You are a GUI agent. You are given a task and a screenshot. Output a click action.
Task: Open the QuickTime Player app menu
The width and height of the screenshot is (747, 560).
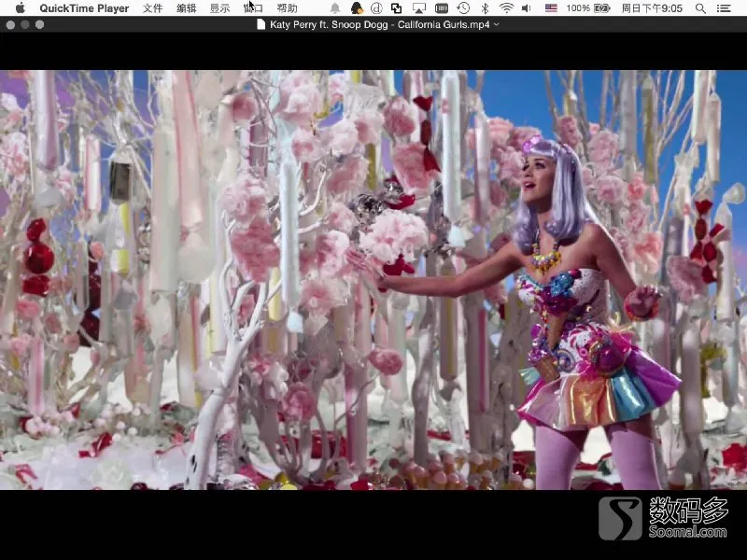(84, 8)
